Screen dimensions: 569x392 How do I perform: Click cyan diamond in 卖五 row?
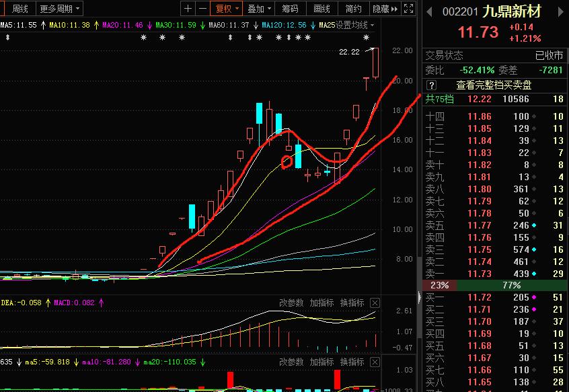[x=534, y=225]
